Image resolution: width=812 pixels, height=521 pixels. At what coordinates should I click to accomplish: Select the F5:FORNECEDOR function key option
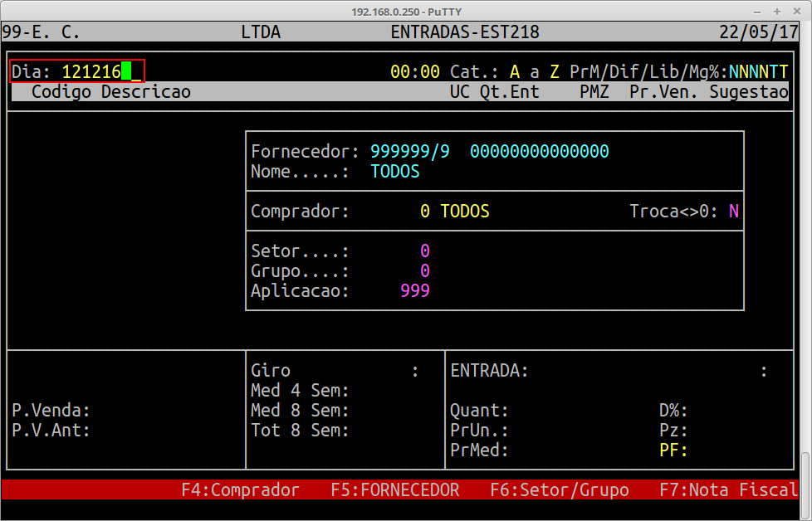394,490
